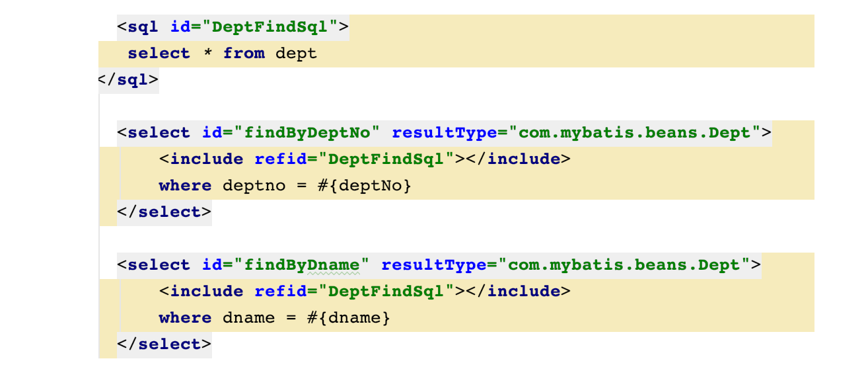This screenshot has width=868, height=365.
Task: Click the </select> closing tag below "where deptno"
Action: (164, 212)
